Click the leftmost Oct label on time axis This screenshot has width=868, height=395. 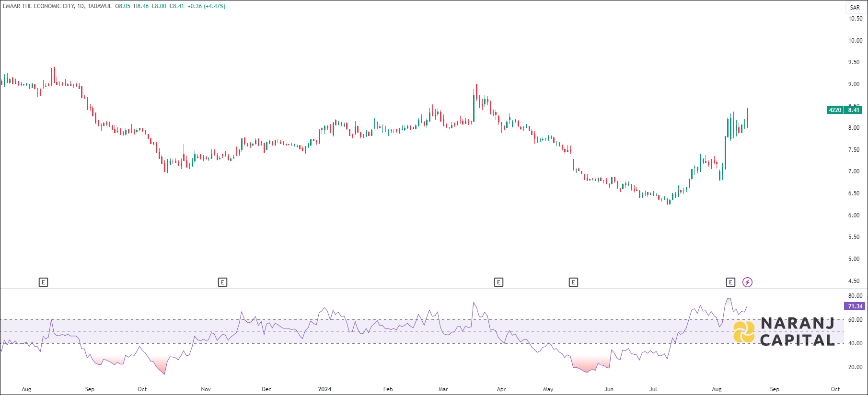(142, 389)
